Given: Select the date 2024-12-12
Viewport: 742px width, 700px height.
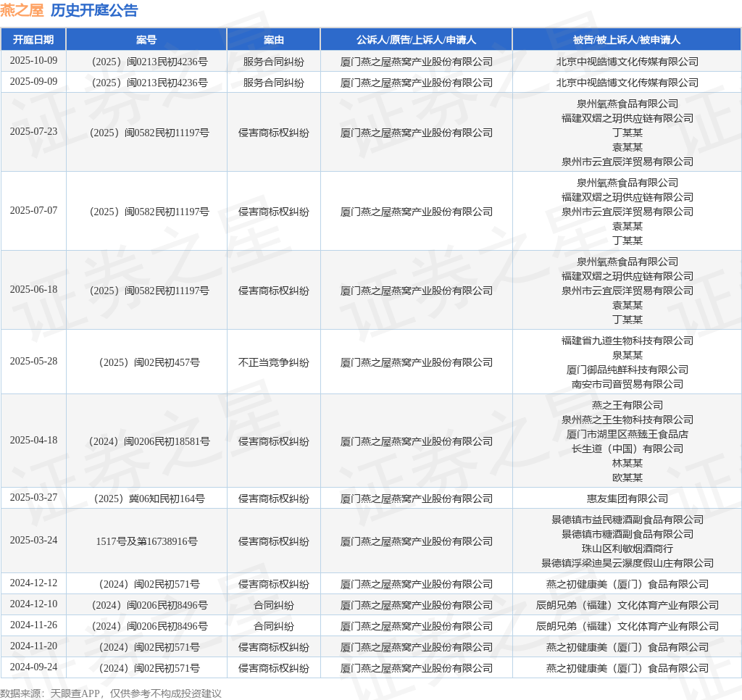Looking at the screenshot, I should point(33,583).
